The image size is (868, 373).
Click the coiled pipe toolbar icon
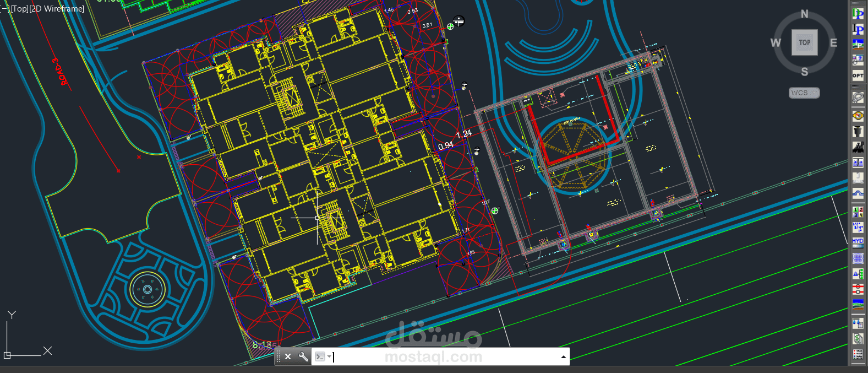(858, 98)
